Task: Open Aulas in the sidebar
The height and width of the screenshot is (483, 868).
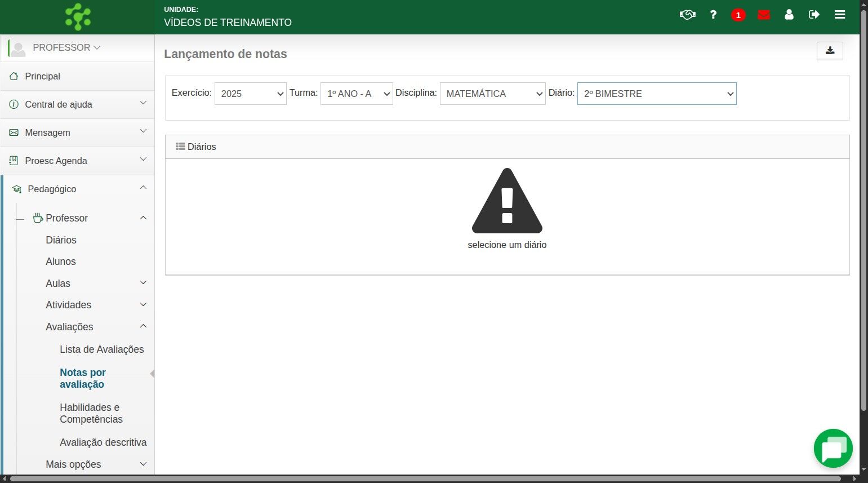Action: click(x=58, y=283)
